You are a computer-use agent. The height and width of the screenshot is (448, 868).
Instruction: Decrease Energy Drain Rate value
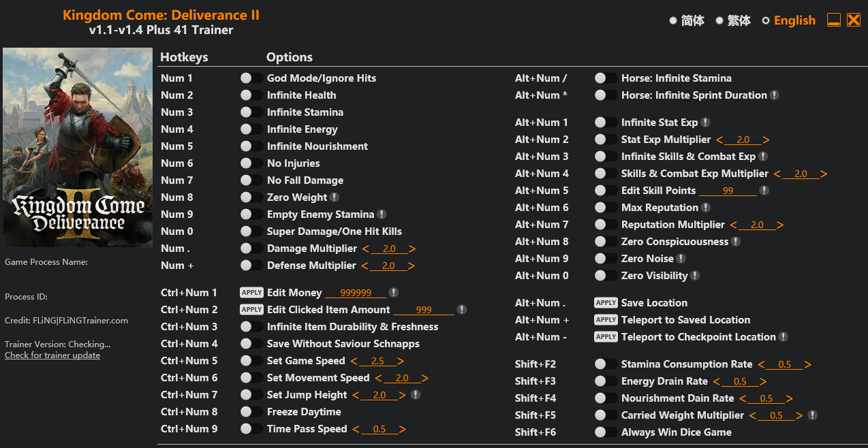[716, 382]
